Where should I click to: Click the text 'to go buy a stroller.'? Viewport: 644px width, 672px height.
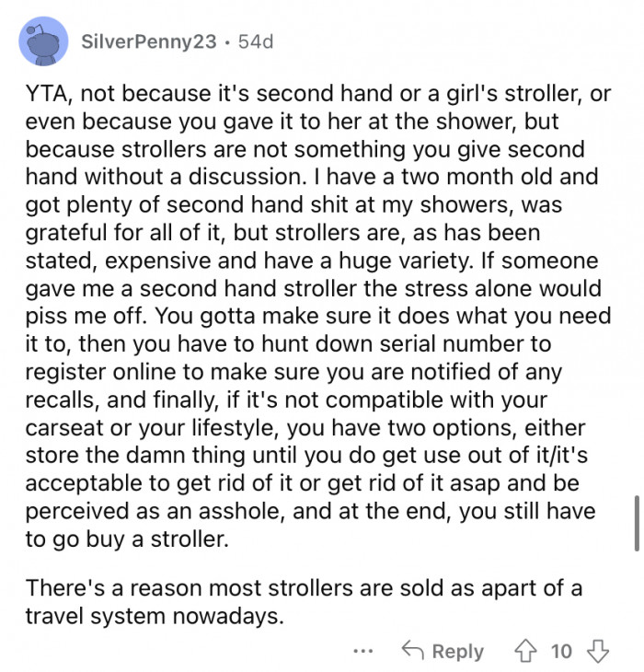pos(125,539)
